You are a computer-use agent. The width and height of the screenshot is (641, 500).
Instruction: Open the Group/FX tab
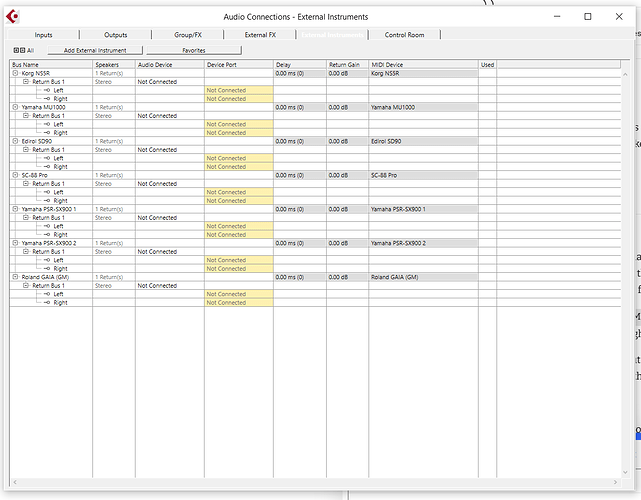coord(188,35)
